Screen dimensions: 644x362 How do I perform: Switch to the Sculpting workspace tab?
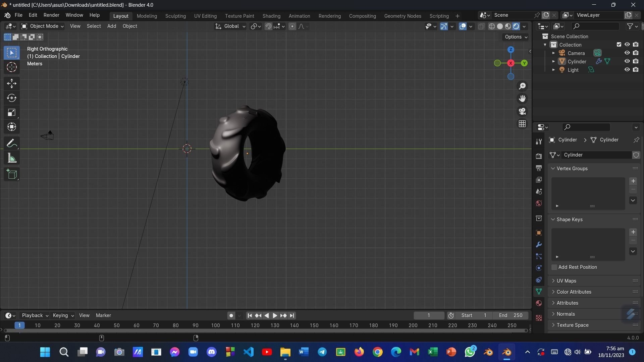pos(175,16)
